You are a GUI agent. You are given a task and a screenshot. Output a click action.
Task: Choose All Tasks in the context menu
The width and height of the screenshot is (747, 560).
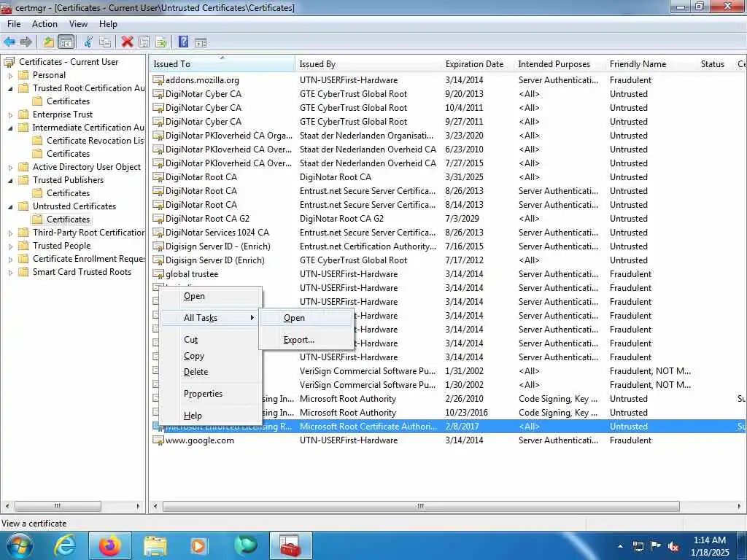coord(211,318)
